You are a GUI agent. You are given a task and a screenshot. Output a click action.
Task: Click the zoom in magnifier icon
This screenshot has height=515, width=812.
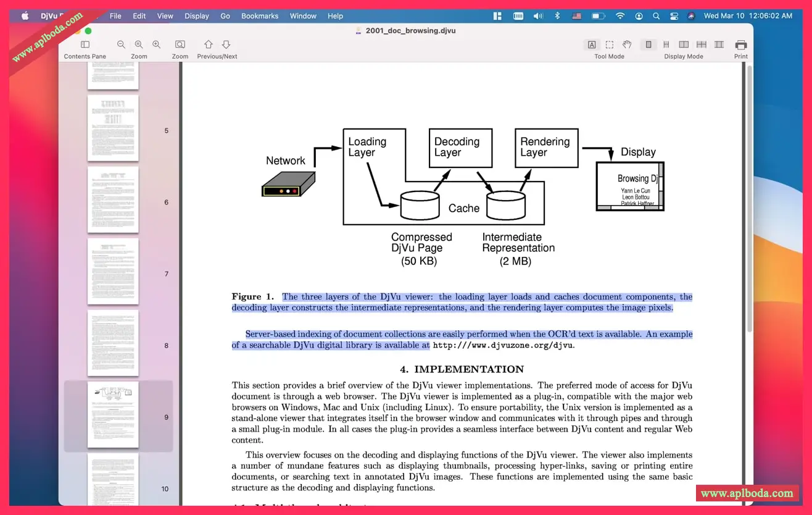[x=157, y=44]
